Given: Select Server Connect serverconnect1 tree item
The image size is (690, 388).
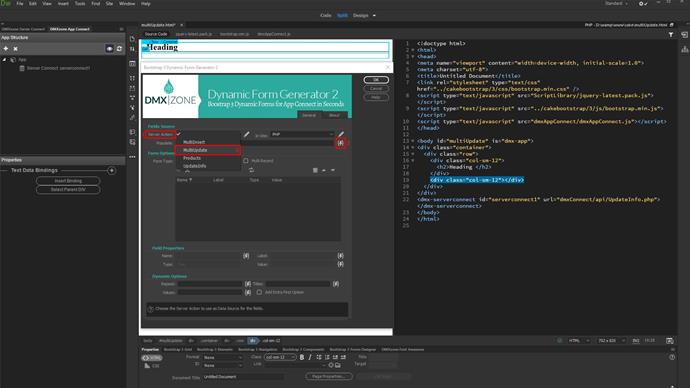Looking at the screenshot, I should pyautogui.click(x=55, y=68).
